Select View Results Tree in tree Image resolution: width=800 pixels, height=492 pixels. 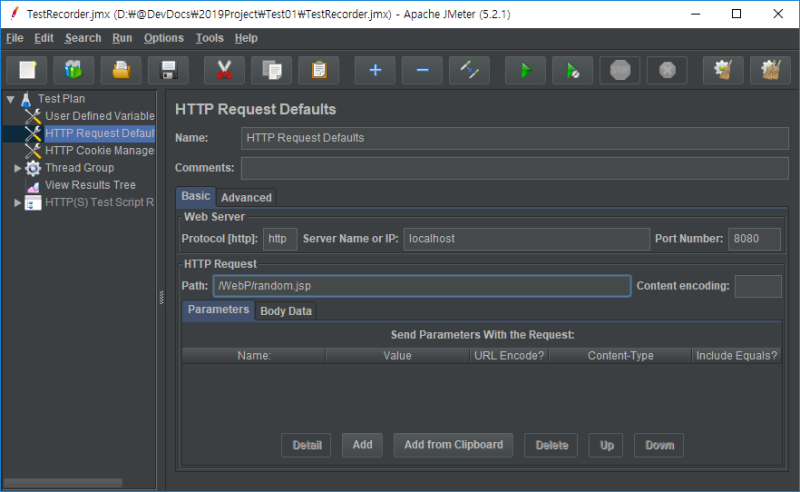(90, 185)
